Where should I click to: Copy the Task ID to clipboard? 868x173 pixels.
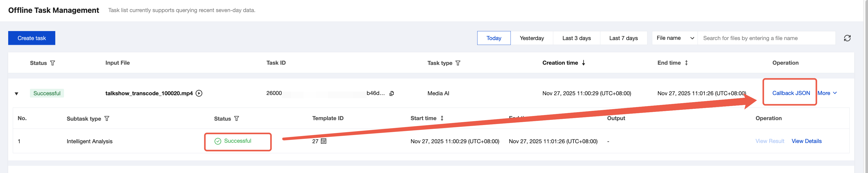[x=392, y=94]
